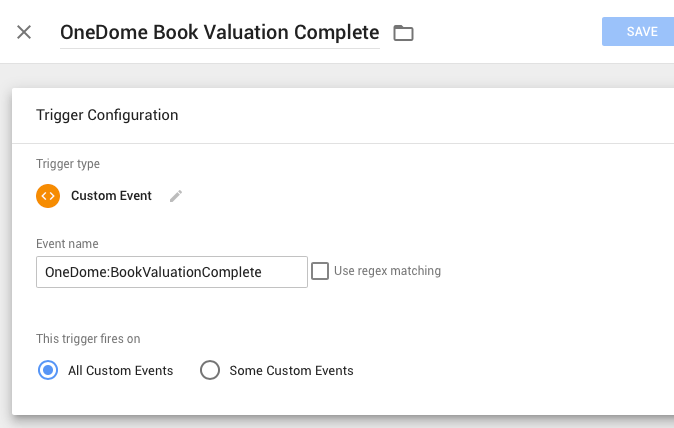
Task: Click the Some Custom Events label text
Action: pos(291,370)
